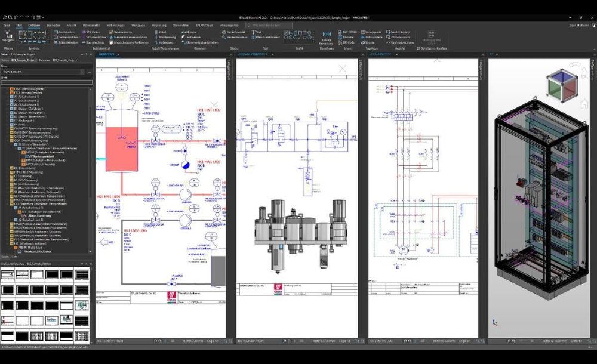Viewport: 597px width, 364px height.
Task: Click the home view icon beside the view cube
Action: click(584, 104)
